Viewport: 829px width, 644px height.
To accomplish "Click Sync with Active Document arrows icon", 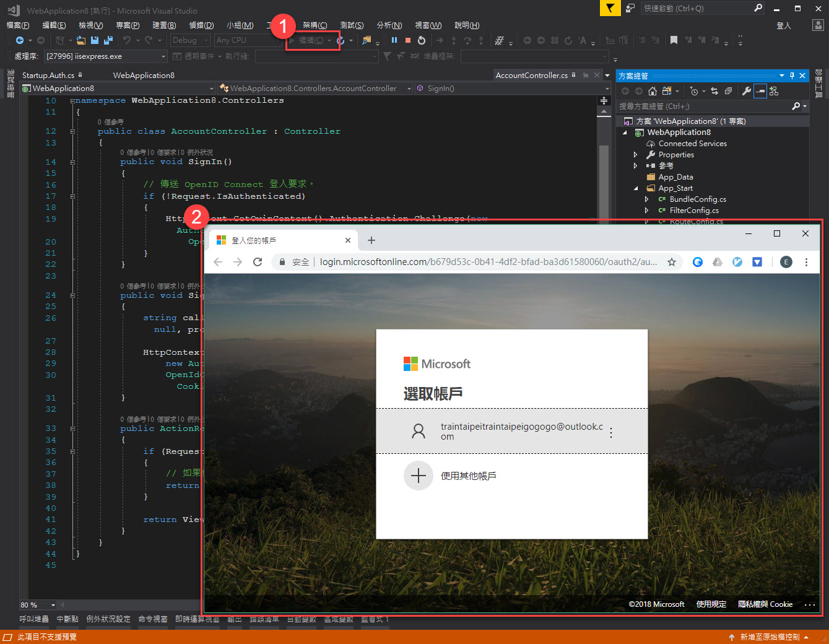I will 714,91.
